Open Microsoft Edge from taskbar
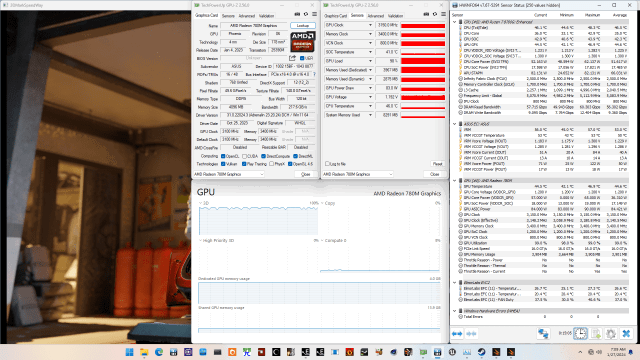The height and width of the screenshot is (360, 640). click(159, 352)
